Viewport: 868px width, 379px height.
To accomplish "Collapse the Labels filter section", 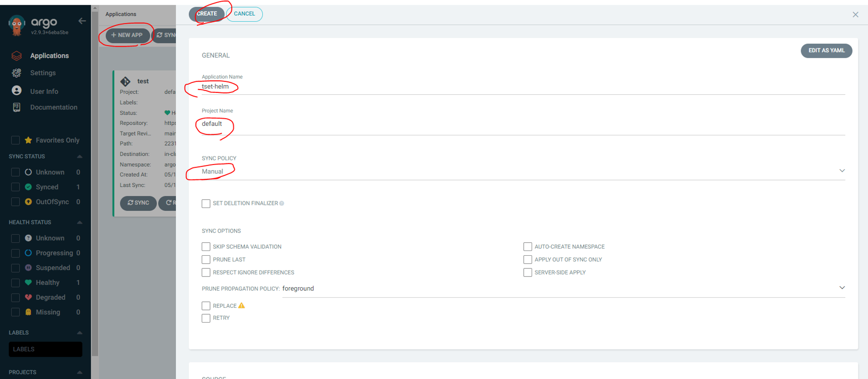I will [x=79, y=333].
